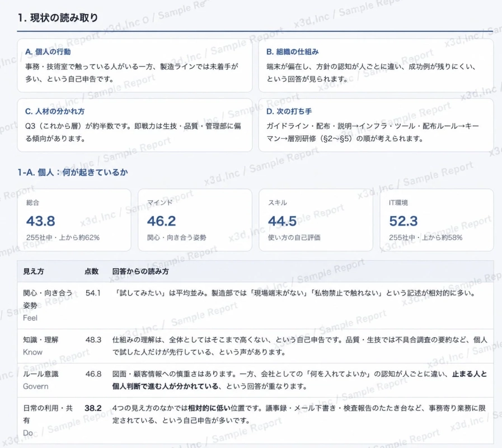Click the 'Know' row label
502x448 pixels.
(x=32, y=352)
